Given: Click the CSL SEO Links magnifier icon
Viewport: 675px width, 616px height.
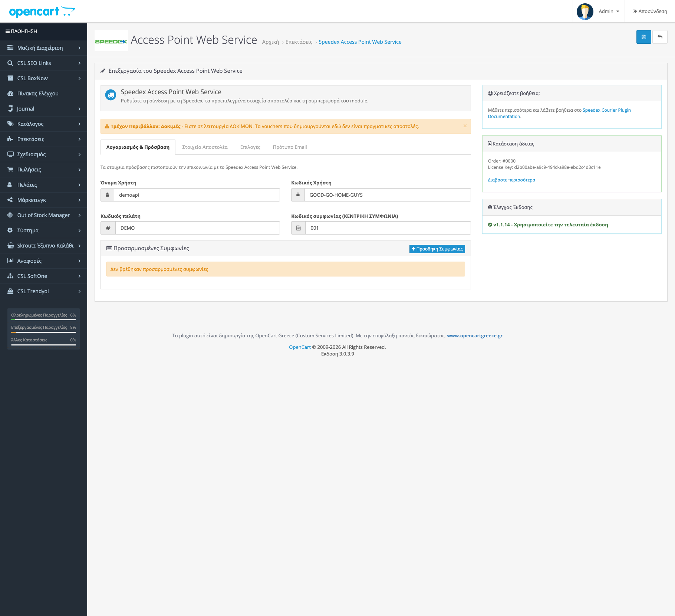Looking at the screenshot, I should [10, 63].
